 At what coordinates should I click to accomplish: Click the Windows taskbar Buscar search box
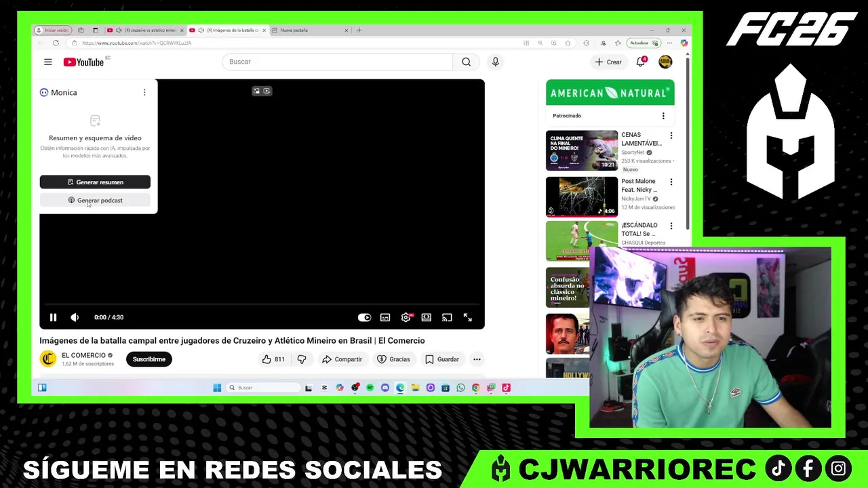pyautogui.click(x=263, y=388)
